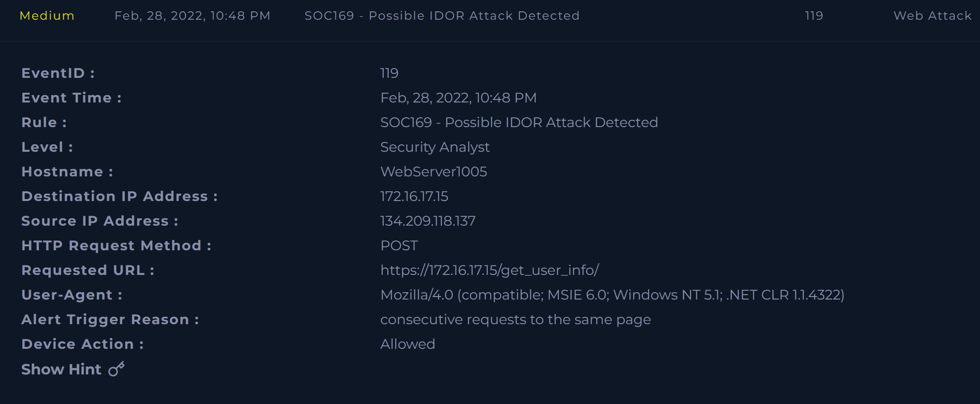Click the alert trigger reason text

(515, 319)
